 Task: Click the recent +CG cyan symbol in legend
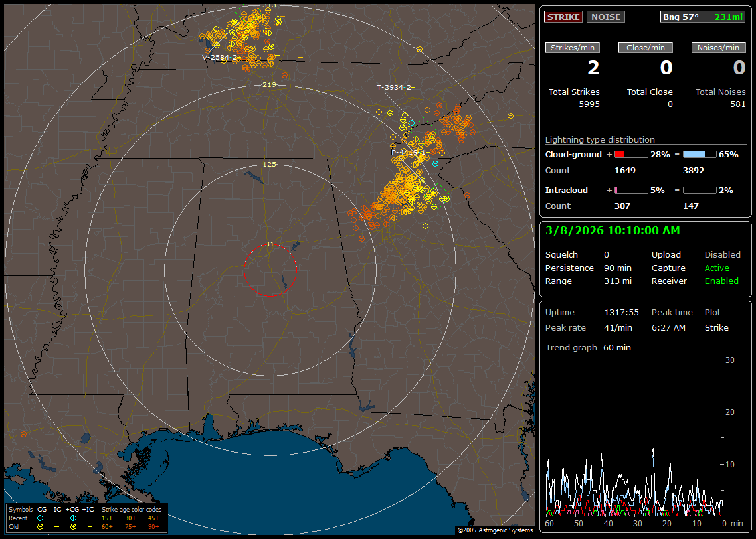coord(73,518)
